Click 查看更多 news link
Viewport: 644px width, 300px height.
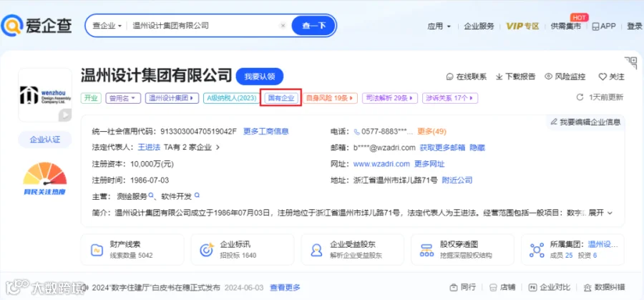click(x=285, y=287)
